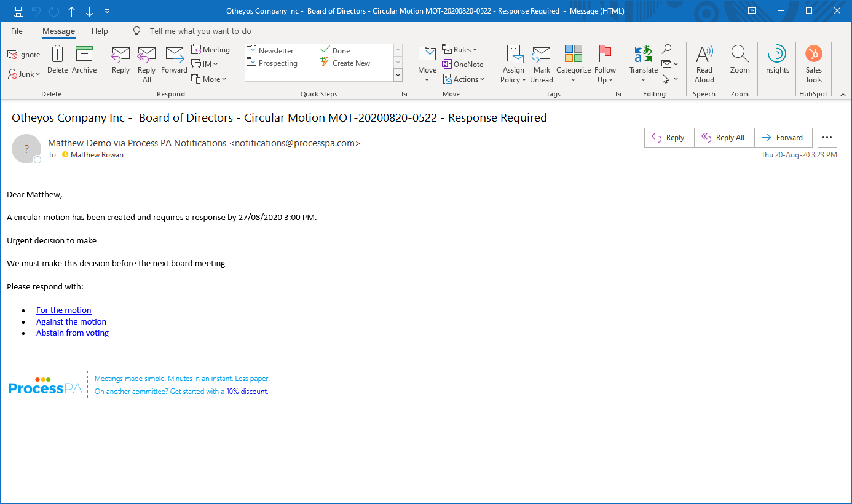Launch Insights for this email
852x504 pixels.
[x=776, y=64]
